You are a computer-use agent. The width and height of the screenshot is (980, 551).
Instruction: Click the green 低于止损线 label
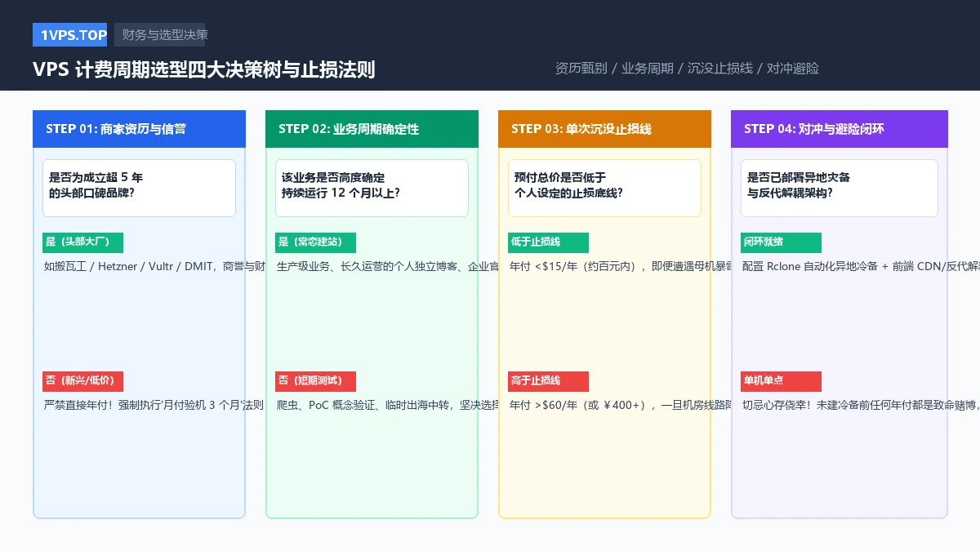tap(548, 242)
